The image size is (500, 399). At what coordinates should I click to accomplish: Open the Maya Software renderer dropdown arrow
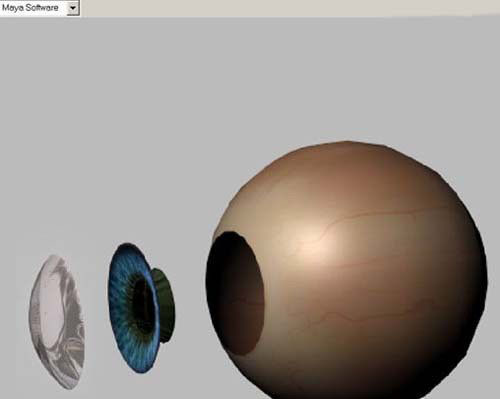pos(73,8)
